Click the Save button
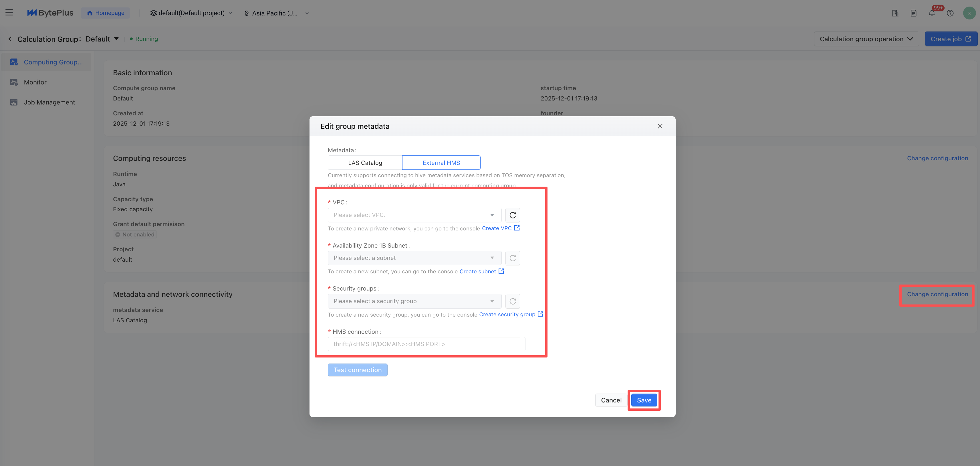Viewport: 980px width, 466px height. 644,400
